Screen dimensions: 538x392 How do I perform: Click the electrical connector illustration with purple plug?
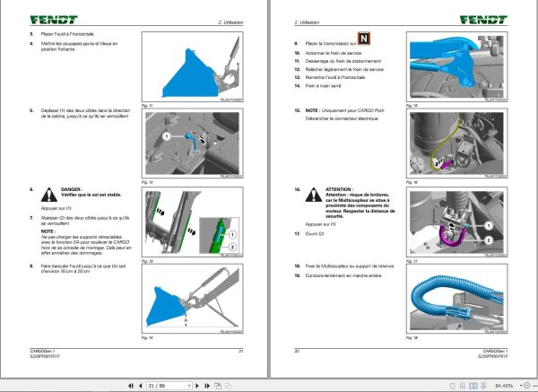tap(456, 144)
